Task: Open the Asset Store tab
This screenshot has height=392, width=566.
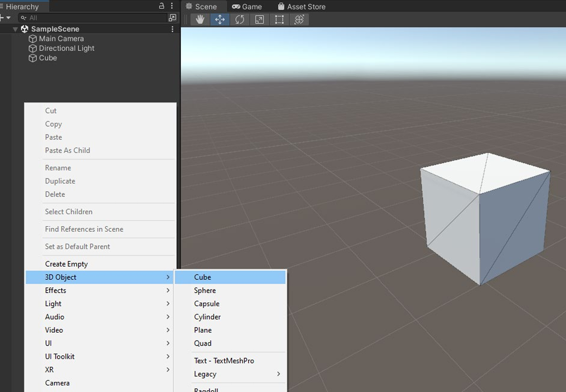Action: pyautogui.click(x=302, y=6)
